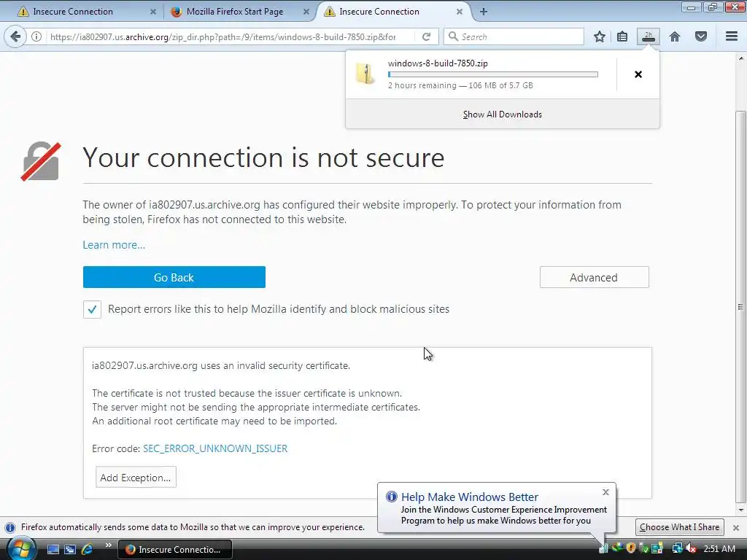Expand the Quick Launch overflow chevron
The width and height of the screenshot is (747, 560).
point(108,545)
